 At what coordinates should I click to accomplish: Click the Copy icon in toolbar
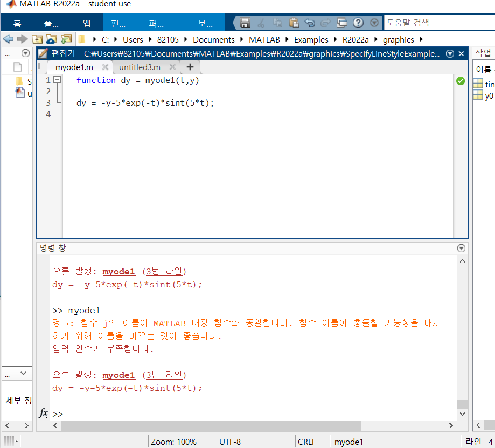click(277, 23)
